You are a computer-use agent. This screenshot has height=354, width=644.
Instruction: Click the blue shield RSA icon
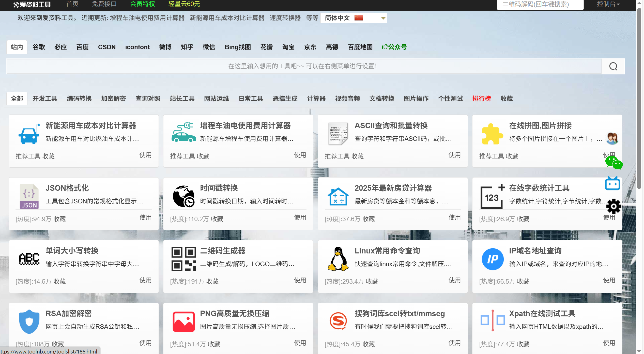coord(29,321)
